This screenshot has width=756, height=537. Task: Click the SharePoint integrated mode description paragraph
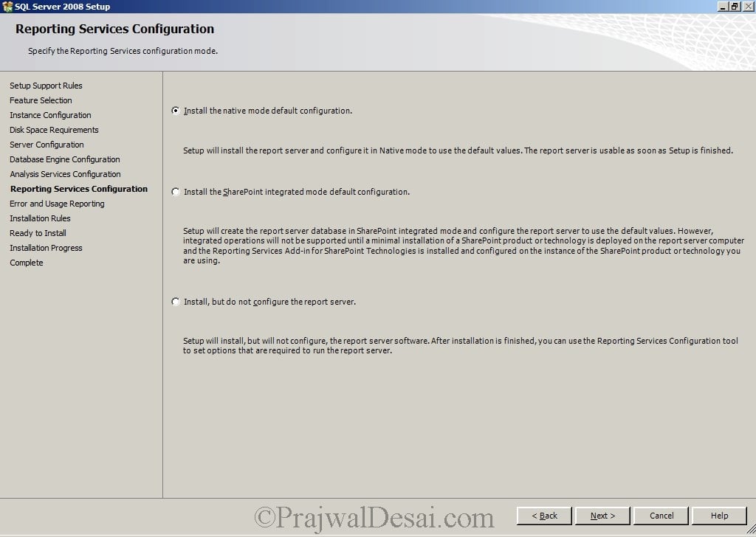pos(464,246)
